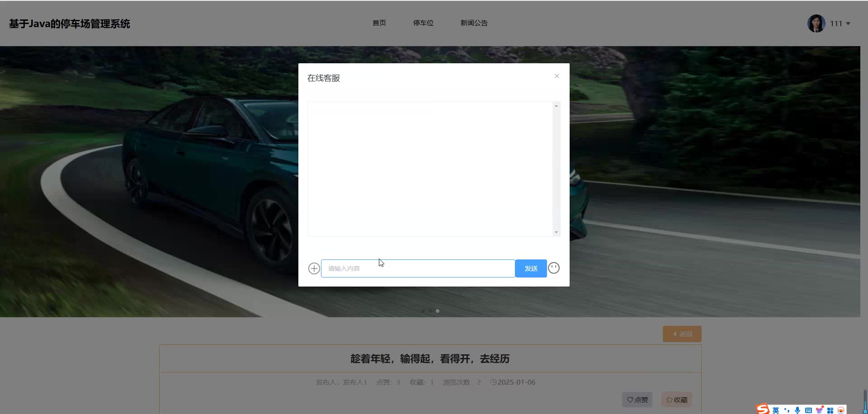Favorite the article with 收藏

point(676,400)
